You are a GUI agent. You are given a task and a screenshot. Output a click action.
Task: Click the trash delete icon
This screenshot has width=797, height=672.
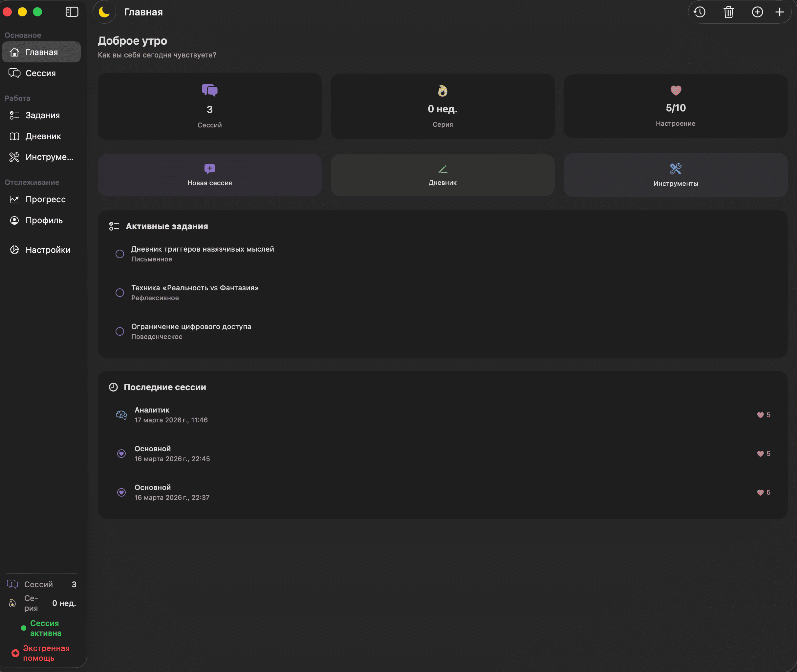(728, 12)
